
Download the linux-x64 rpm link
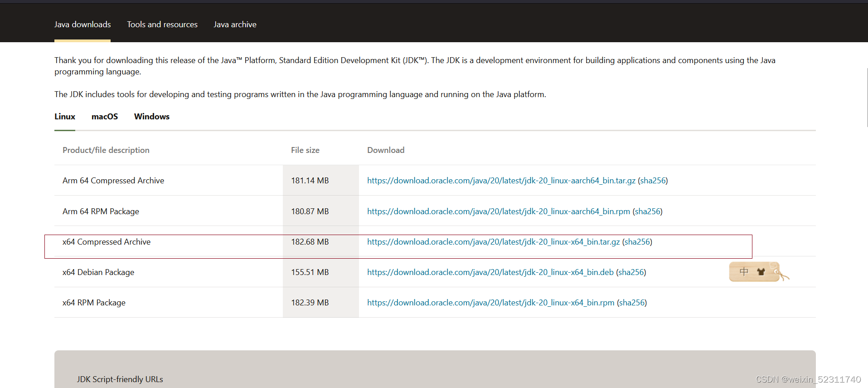pyautogui.click(x=491, y=303)
